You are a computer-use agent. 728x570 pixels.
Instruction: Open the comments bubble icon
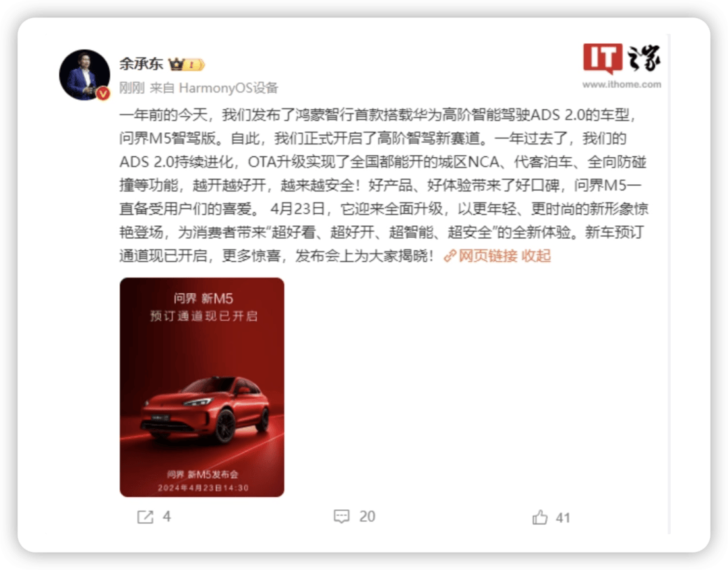pos(342,516)
